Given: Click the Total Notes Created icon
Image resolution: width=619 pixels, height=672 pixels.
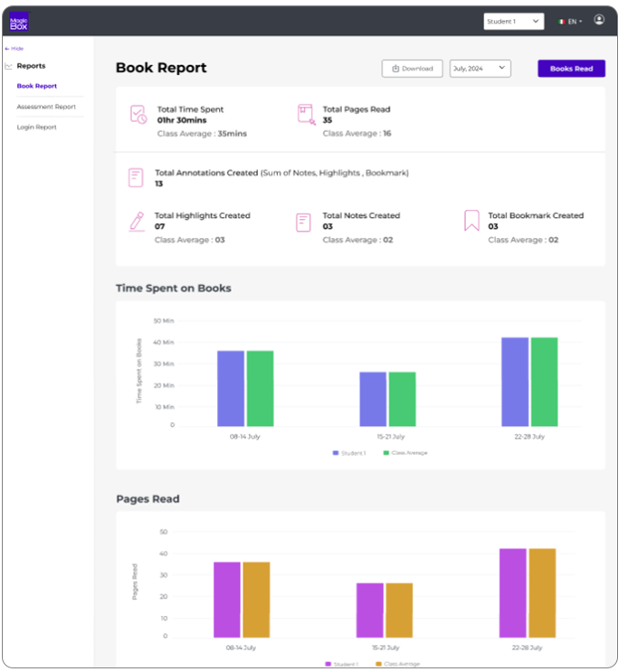Looking at the screenshot, I should [x=303, y=222].
